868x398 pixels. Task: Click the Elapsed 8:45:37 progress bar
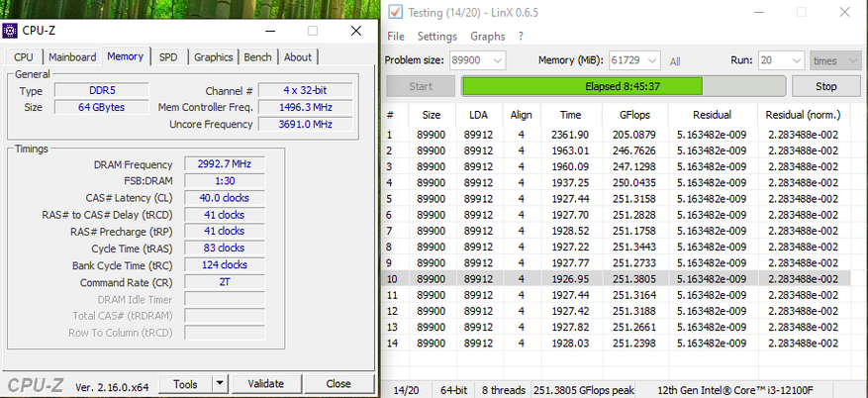click(624, 86)
